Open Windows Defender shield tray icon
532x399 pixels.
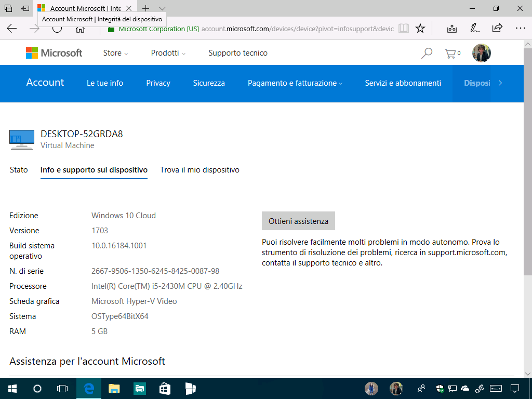point(440,389)
